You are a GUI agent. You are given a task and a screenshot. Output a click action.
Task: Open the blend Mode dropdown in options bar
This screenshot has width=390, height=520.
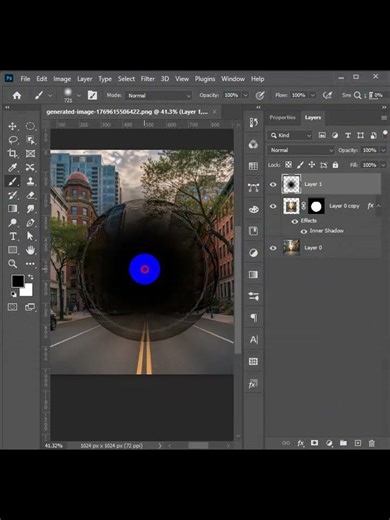coord(158,96)
